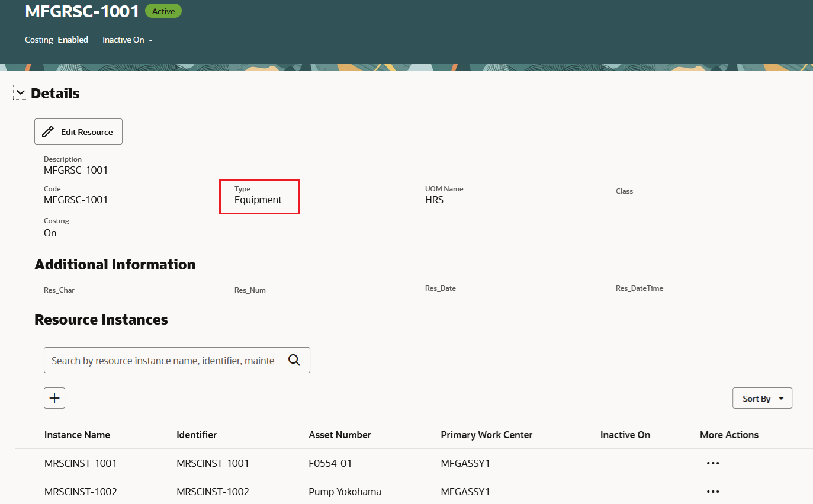Click the Code value MFGRSC-1001

click(x=76, y=200)
